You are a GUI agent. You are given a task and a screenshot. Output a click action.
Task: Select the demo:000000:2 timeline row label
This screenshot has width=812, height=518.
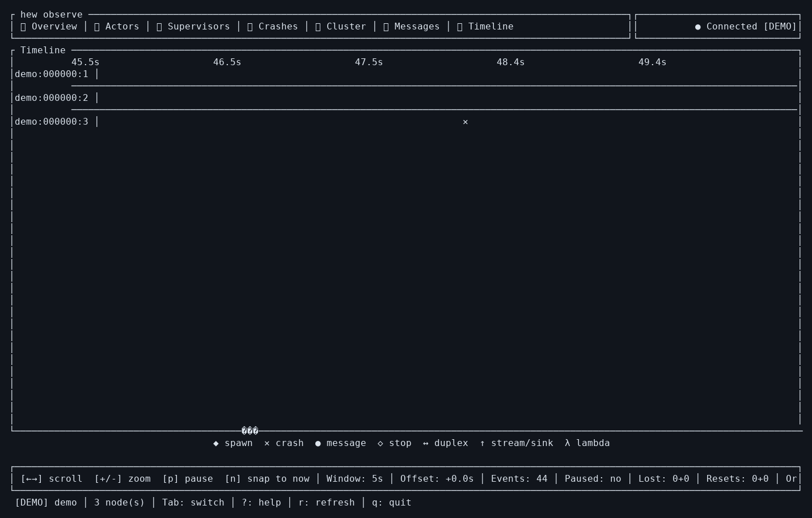(52, 98)
